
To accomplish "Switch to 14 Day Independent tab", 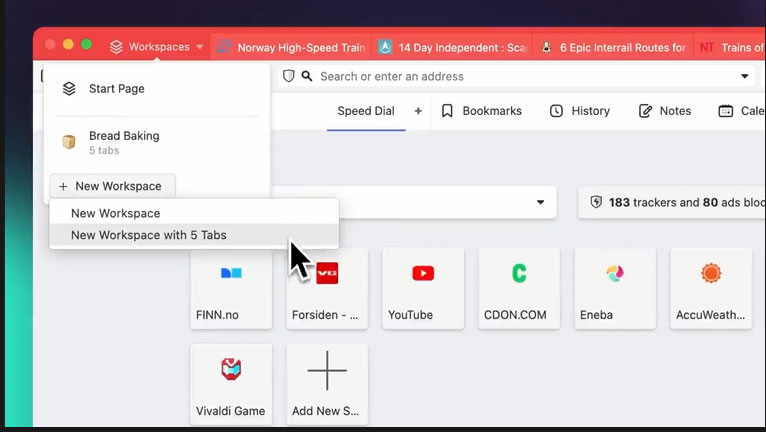I will coord(452,47).
